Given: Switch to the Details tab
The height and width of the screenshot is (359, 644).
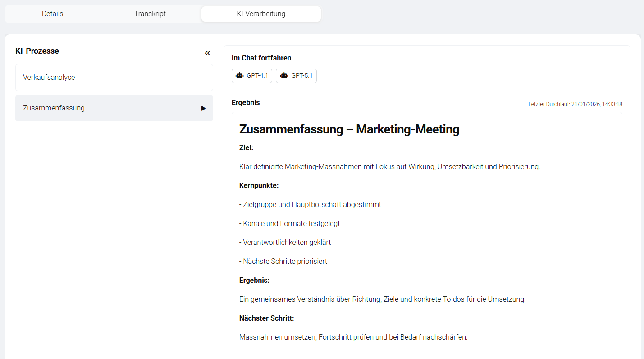Looking at the screenshot, I should point(52,14).
